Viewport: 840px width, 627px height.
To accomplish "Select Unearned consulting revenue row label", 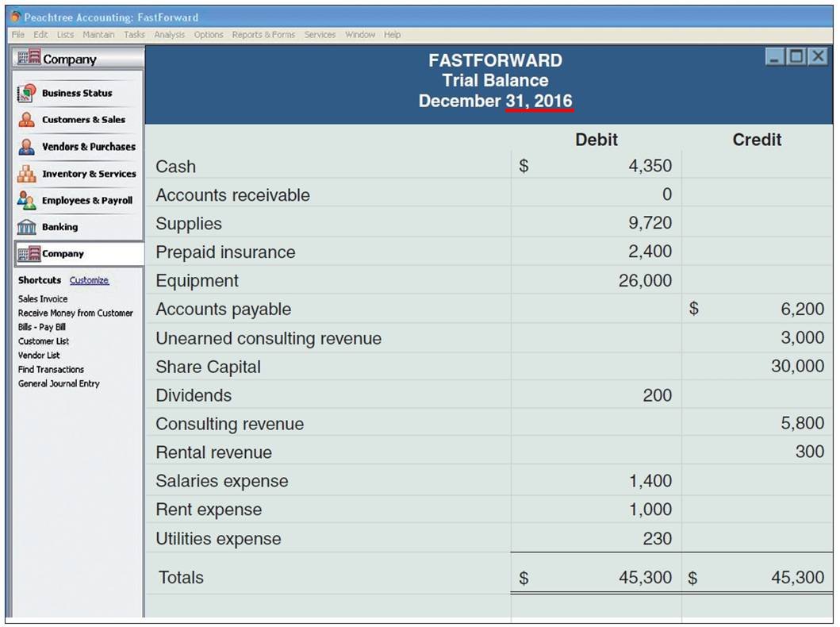I will 269,338.
